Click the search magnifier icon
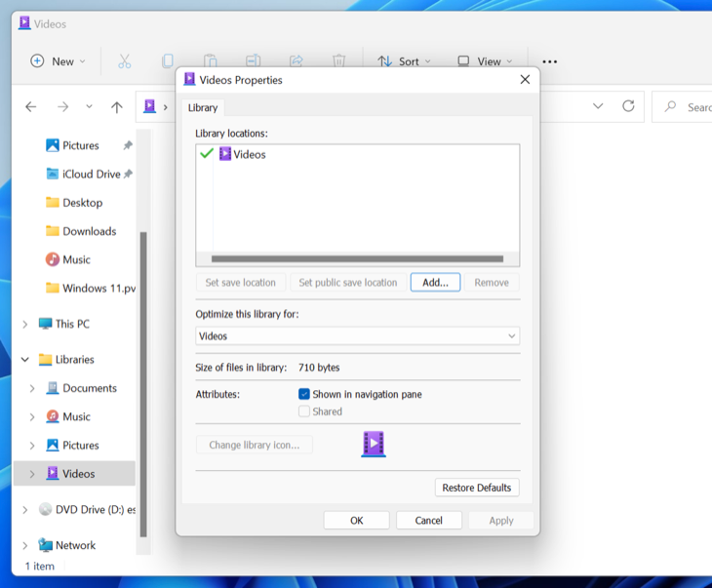Screen dimensions: 712x588 [670, 106]
